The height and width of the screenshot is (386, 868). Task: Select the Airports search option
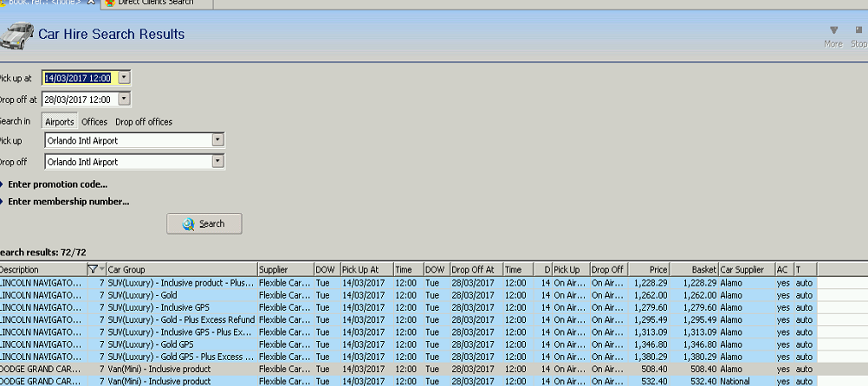(59, 122)
